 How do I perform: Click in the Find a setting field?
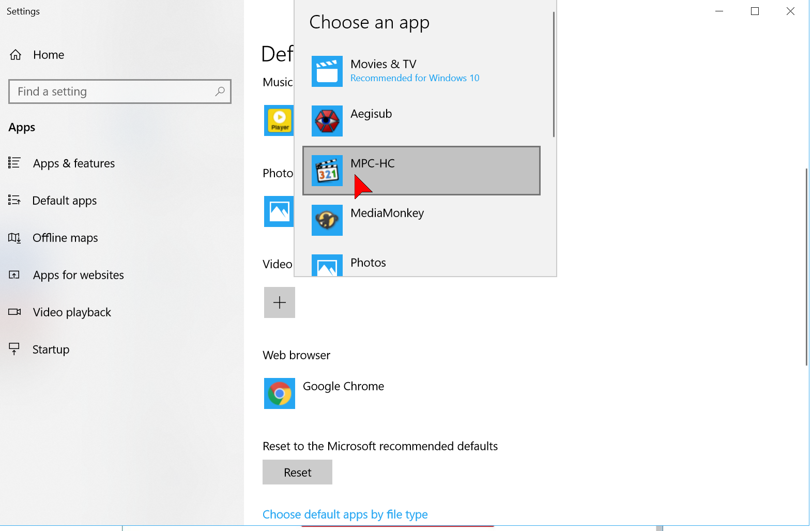(x=120, y=92)
